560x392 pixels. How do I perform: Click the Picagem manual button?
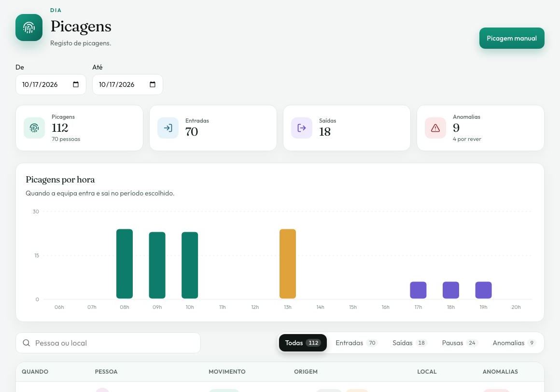click(x=512, y=38)
